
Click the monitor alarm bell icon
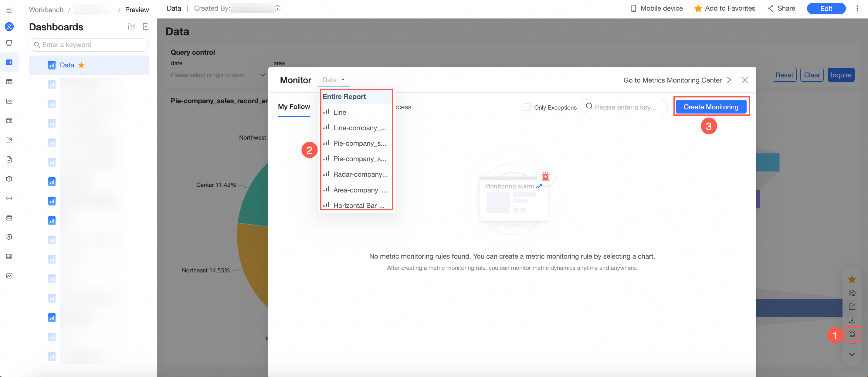[x=852, y=334]
